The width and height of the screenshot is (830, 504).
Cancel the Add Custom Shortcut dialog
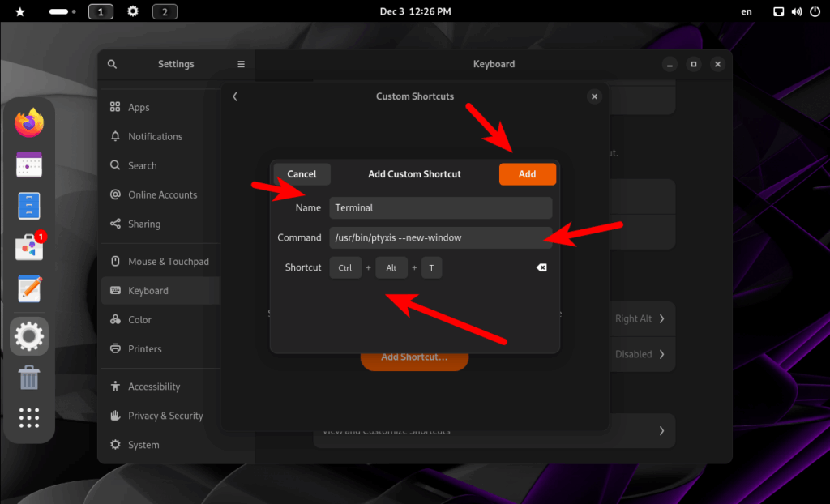point(302,174)
